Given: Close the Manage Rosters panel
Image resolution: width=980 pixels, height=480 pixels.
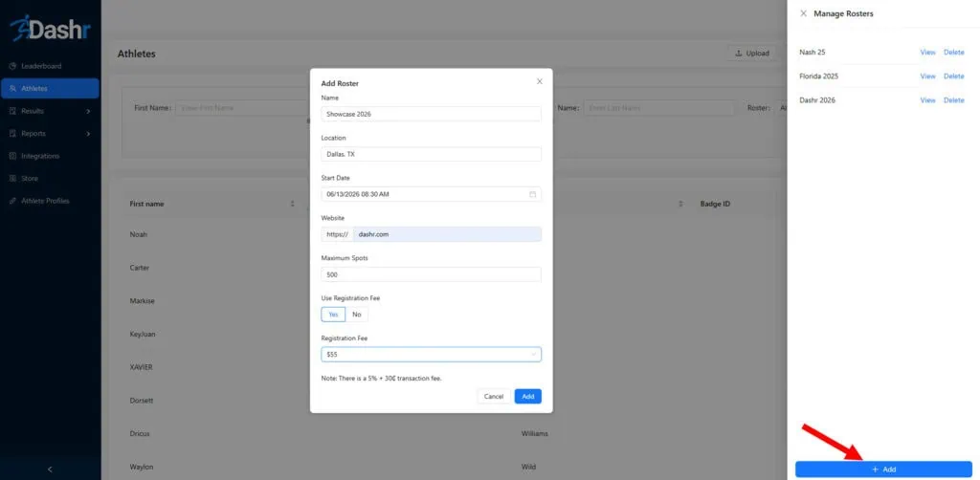Looking at the screenshot, I should pos(803,13).
